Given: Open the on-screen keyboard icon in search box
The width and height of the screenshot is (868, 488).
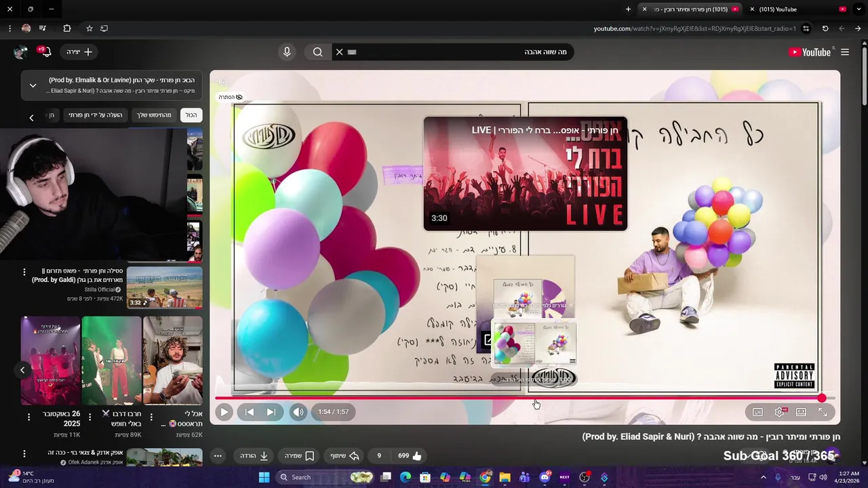Looking at the screenshot, I should pyautogui.click(x=352, y=52).
